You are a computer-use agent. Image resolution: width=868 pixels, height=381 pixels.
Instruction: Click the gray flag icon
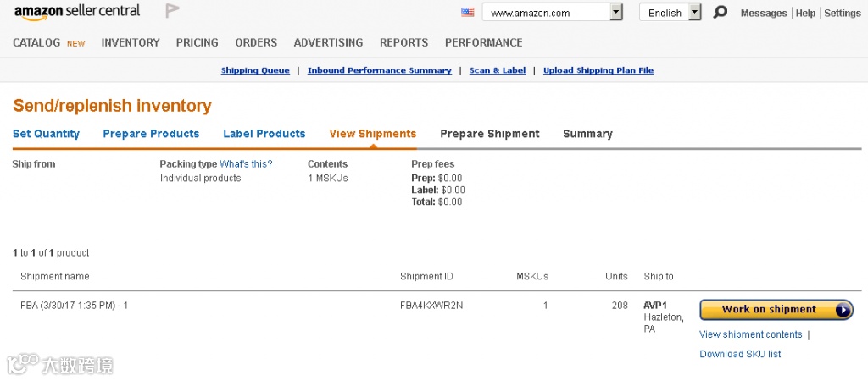click(x=172, y=11)
